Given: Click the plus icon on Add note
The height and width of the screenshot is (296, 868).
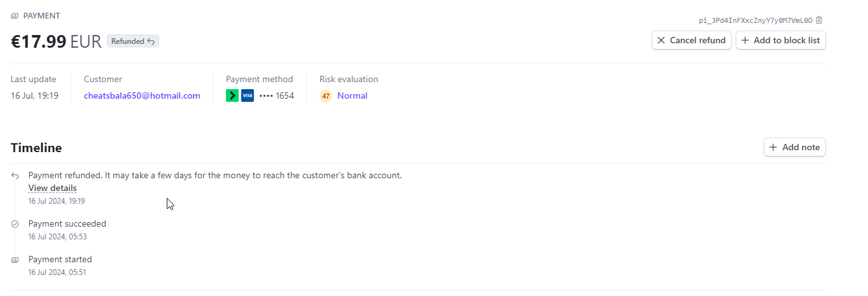Looking at the screenshot, I should click(x=773, y=147).
